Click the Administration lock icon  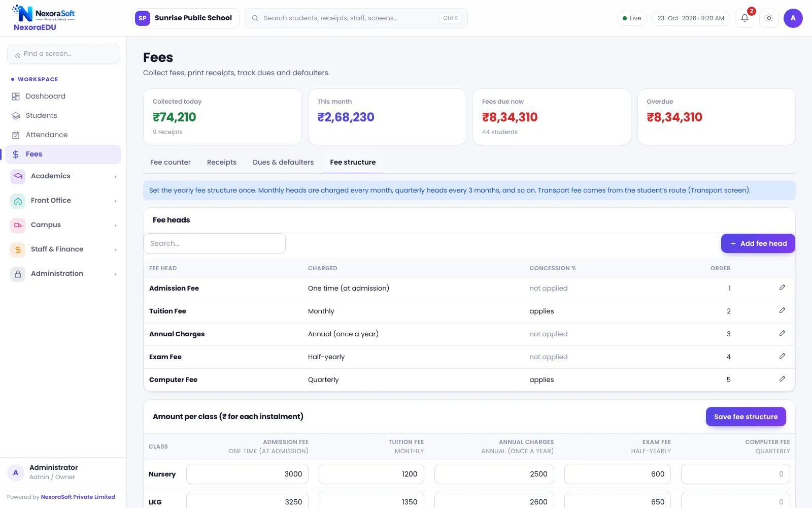(18, 273)
